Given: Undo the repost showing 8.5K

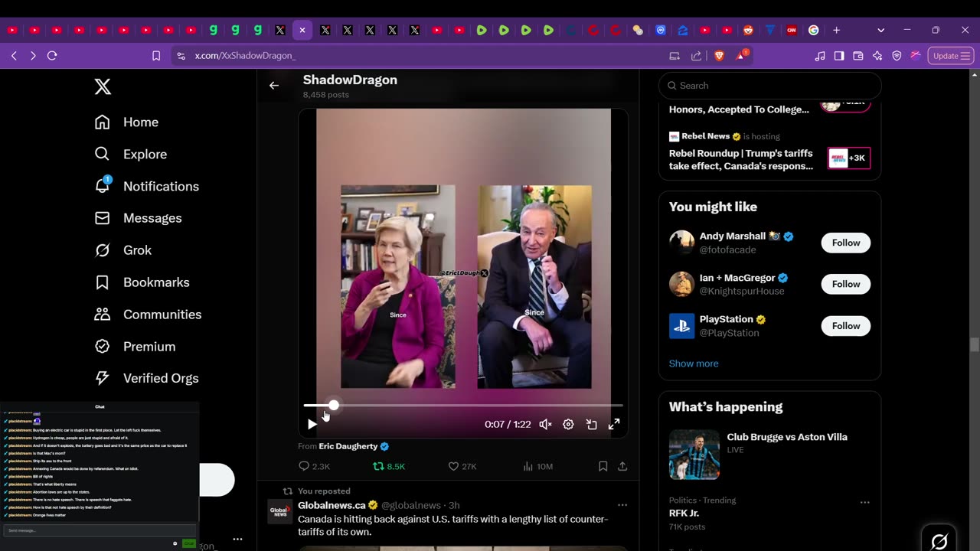Looking at the screenshot, I should (x=389, y=466).
